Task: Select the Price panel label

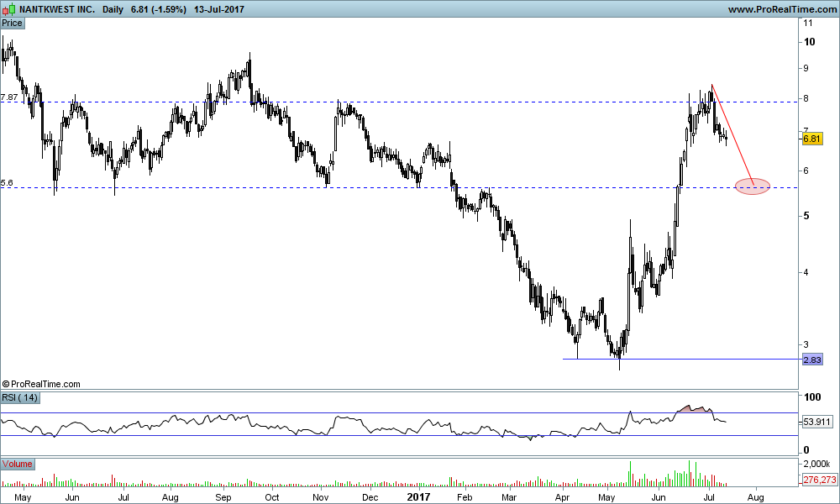Action: 12,23
